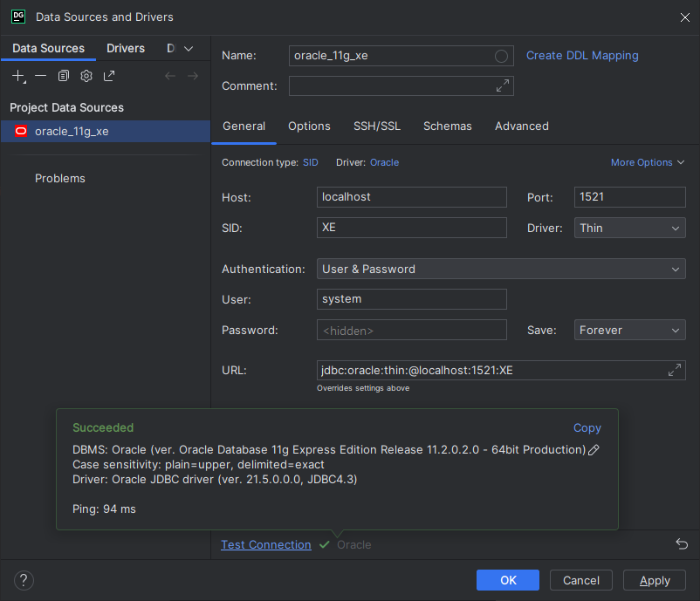Click green checkmark next to Test Connection
The width and height of the screenshot is (700, 601).
pos(325,545)
